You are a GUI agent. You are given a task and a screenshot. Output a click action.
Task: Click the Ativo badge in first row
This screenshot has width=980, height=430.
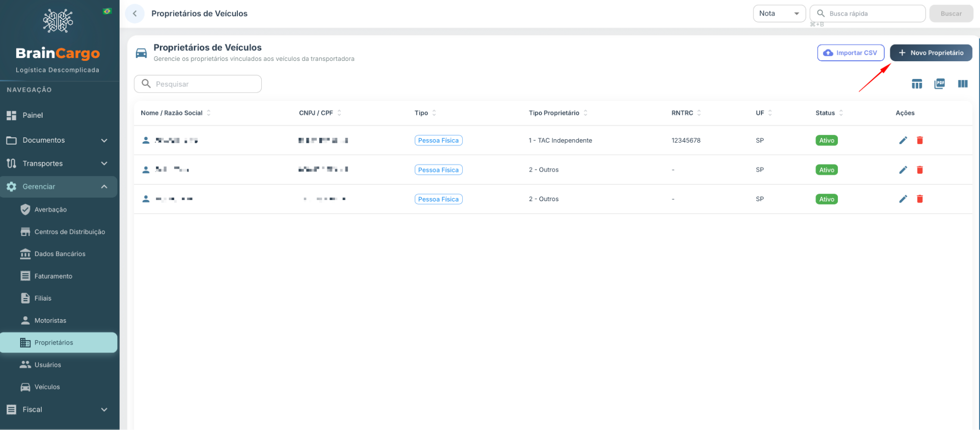pyautogui.click(x=827, y=140)
